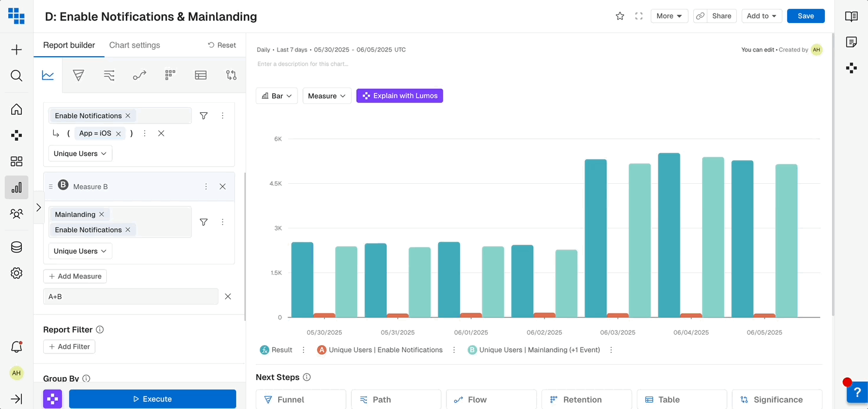Select the table report type icon

(201, 75)
